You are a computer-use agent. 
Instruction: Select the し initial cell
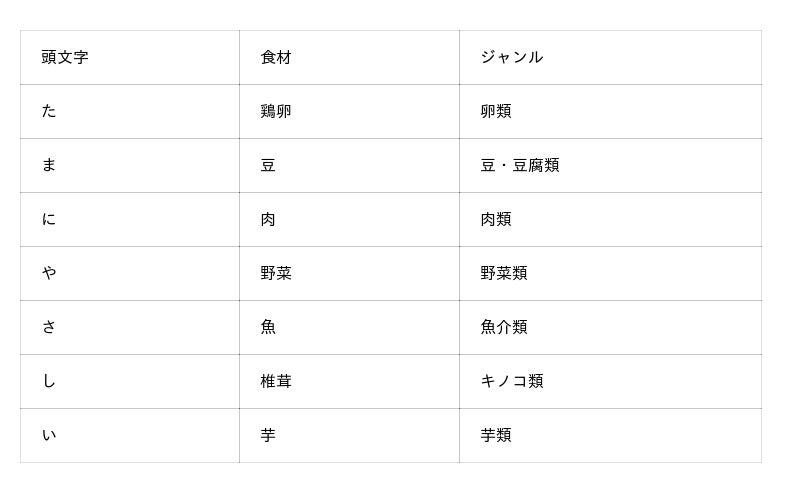tap(130, 381)
